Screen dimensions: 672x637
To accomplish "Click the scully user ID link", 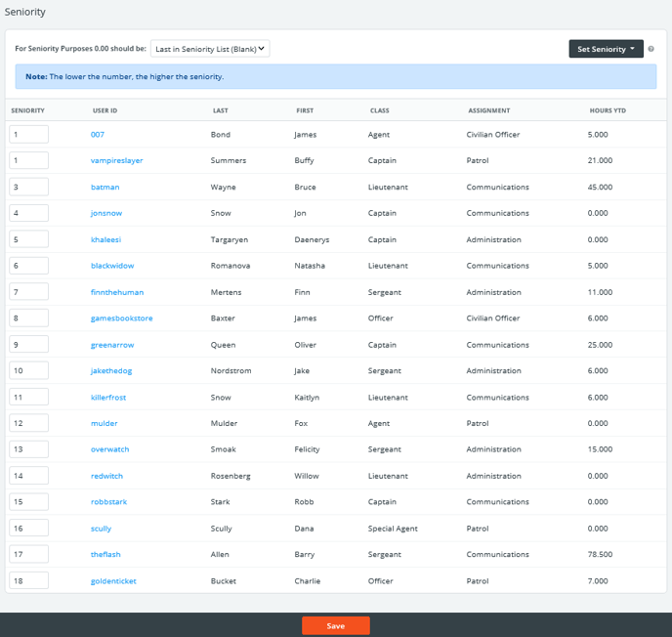I will [x=101, y=529].
